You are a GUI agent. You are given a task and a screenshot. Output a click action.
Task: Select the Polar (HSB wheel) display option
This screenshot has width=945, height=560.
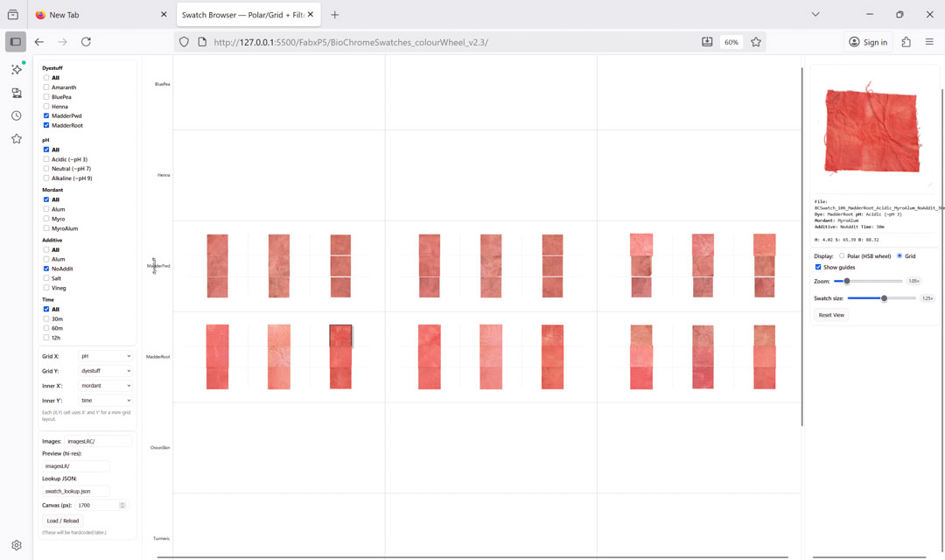click(842, 256)
